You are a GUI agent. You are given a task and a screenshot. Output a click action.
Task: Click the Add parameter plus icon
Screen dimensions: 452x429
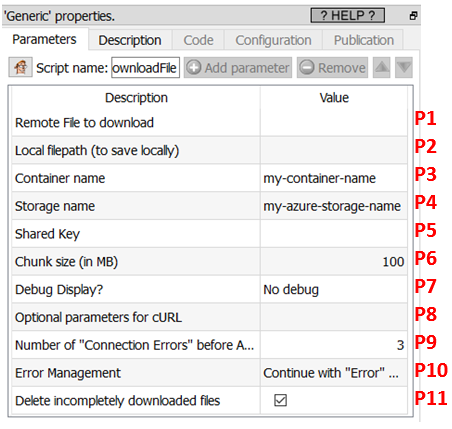point(194,68)
